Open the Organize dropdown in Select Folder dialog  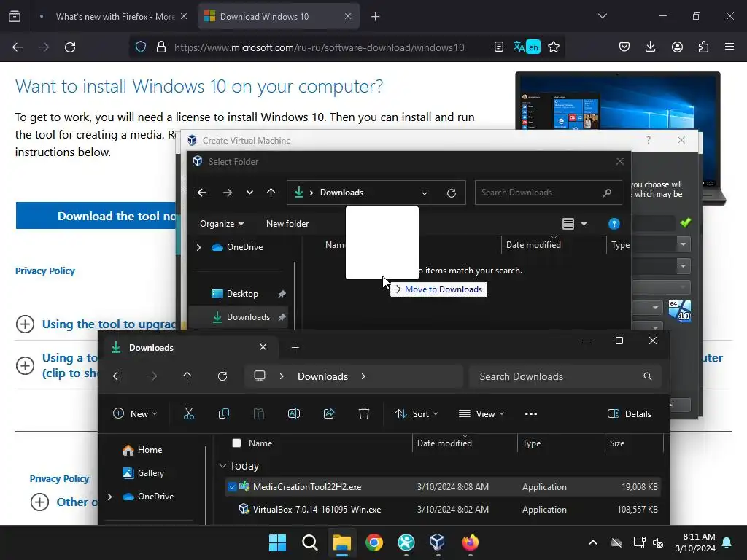click(222, 224)
